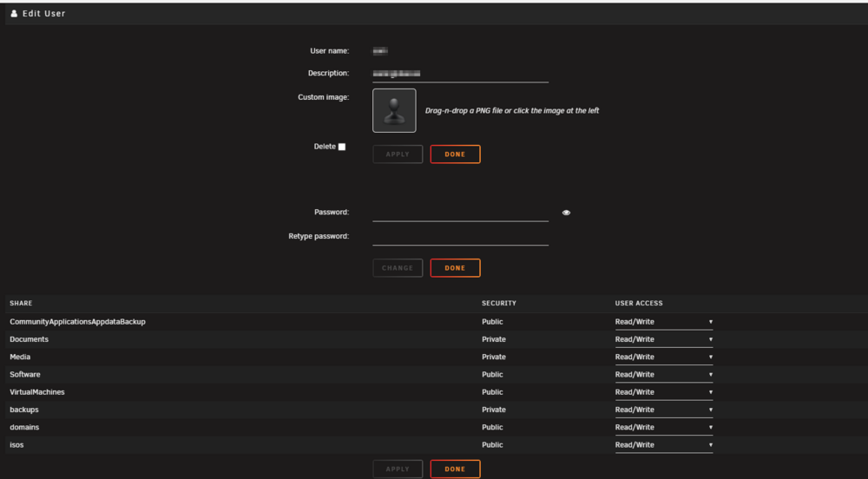Click APPLY button below custom image
This screenshot has width=868, height=479.
[x=398, y=154]
